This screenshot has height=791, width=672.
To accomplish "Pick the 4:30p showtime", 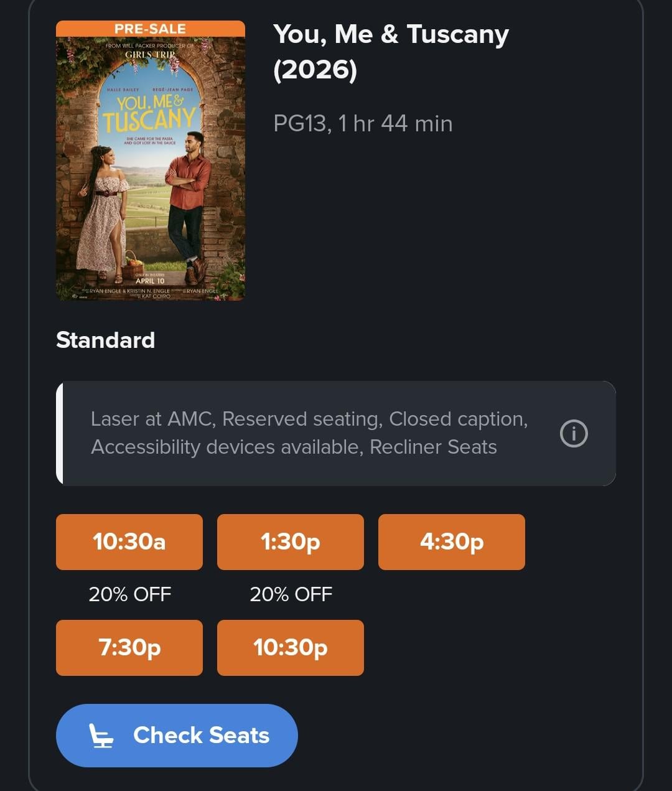I will 452,542.
